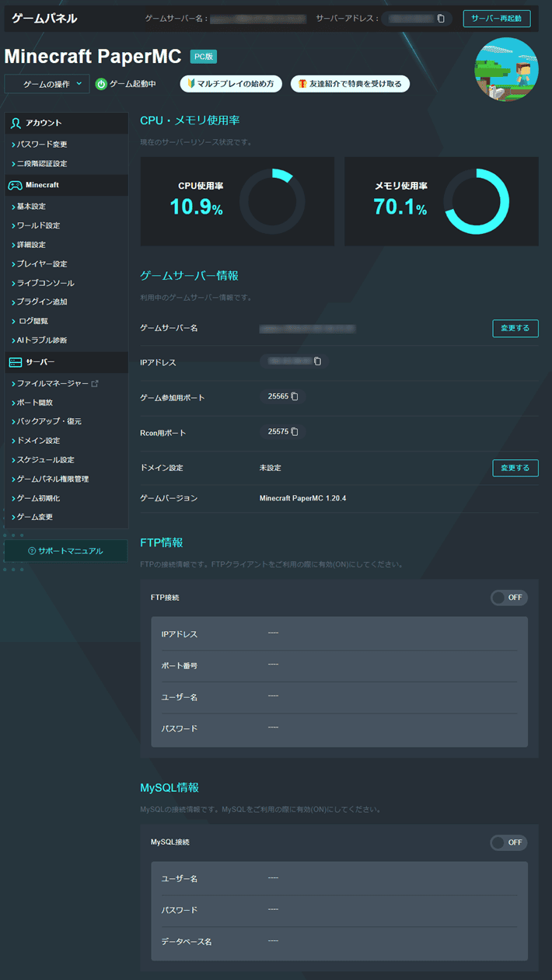Click the サポートマニュアル help button
Image resolution: width=552 pixels, height=980 pixels.
point(65,551)
